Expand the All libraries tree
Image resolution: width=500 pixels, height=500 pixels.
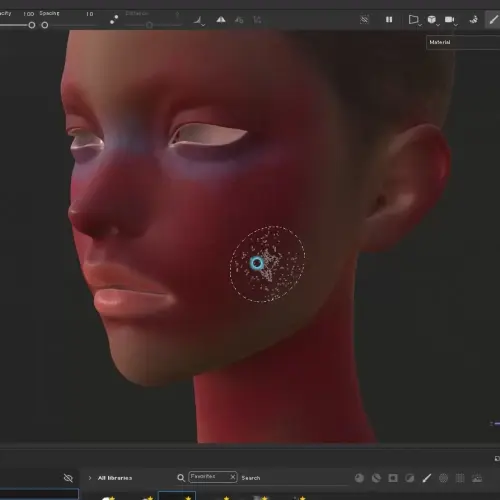point(90,478)
